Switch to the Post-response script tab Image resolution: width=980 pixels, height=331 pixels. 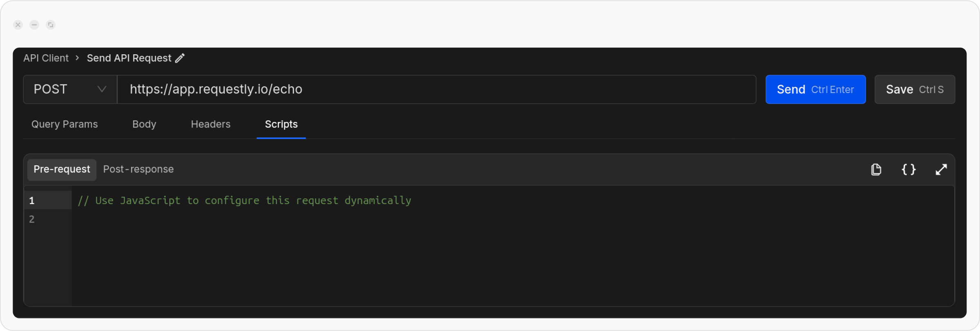tap(138, 169)
